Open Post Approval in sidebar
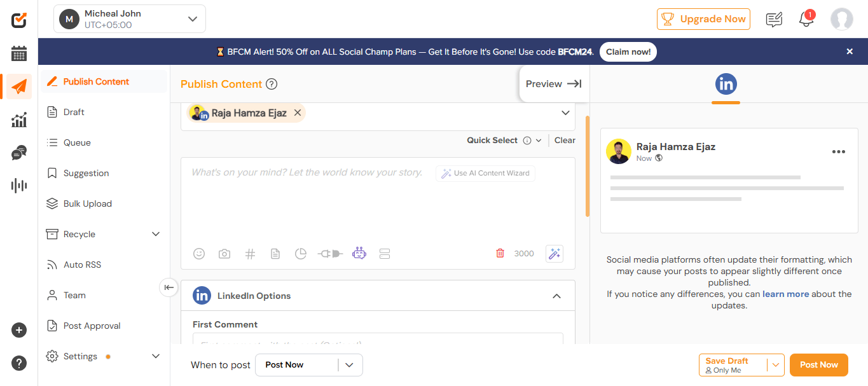Image resolution: width=868 pixels, height=386 pixels. (104, 326)
